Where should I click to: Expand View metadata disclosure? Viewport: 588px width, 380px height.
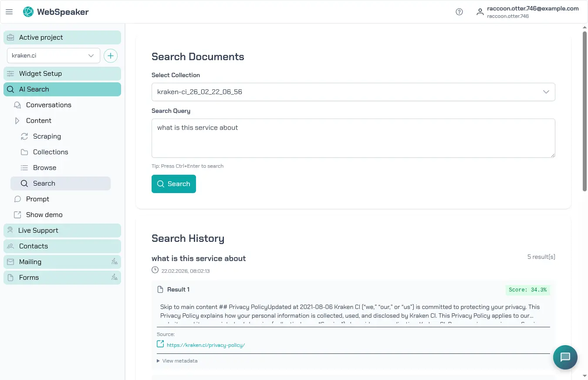click(177, 361)
